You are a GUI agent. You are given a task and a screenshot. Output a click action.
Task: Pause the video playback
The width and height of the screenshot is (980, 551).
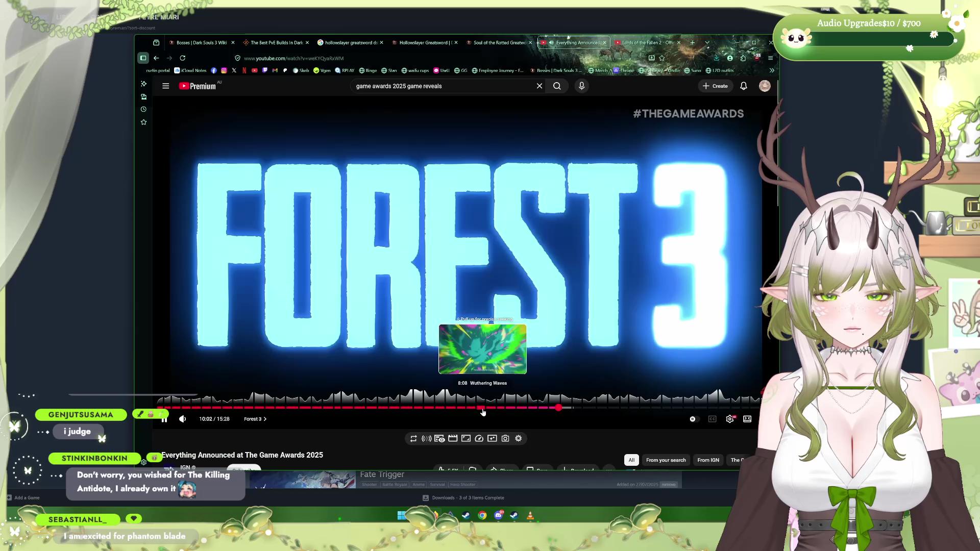point(164,419)
